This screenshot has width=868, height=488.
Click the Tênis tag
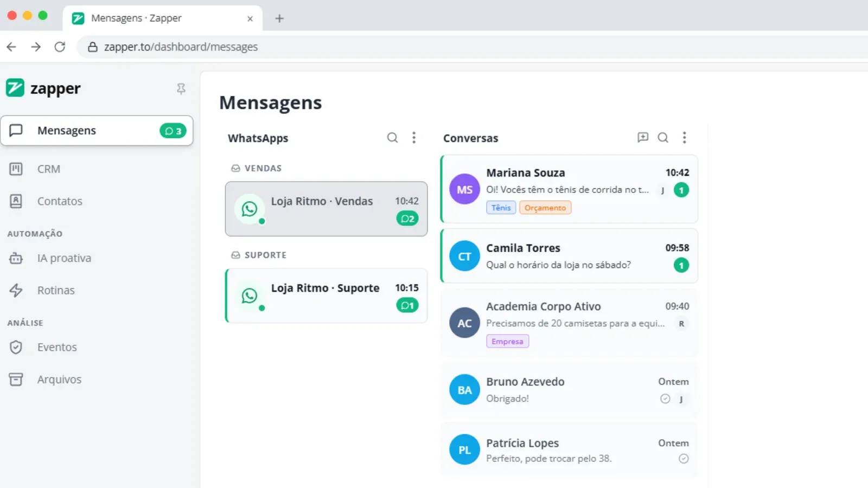(501, 208)
